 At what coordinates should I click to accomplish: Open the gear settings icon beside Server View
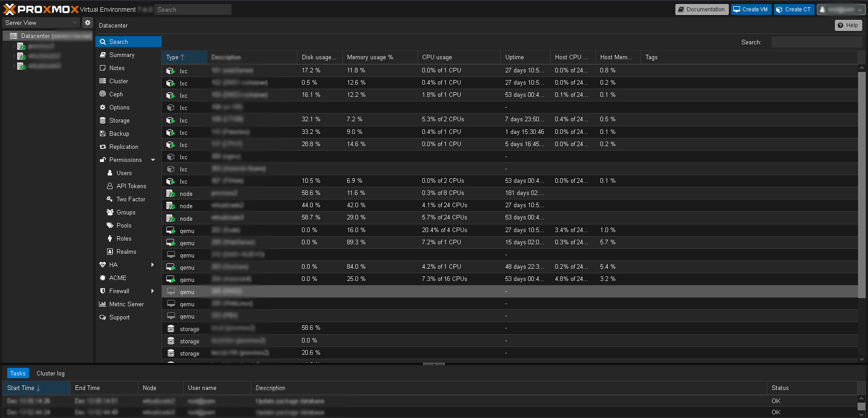(x=88, y=23)
